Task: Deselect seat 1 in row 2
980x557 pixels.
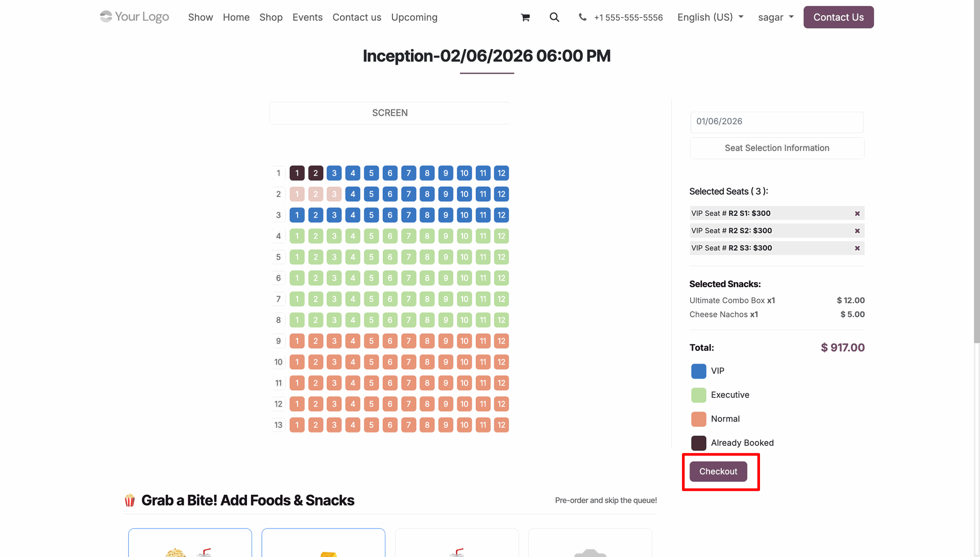Action: tap(297, 194)
